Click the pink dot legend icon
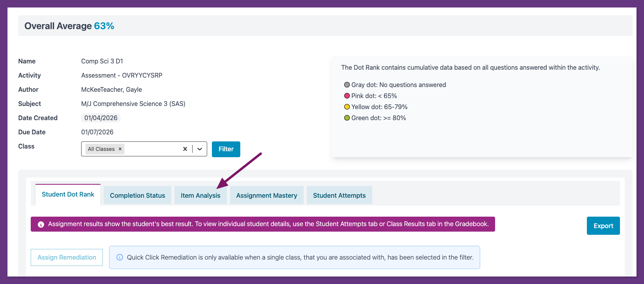 (x=347, y=96)
